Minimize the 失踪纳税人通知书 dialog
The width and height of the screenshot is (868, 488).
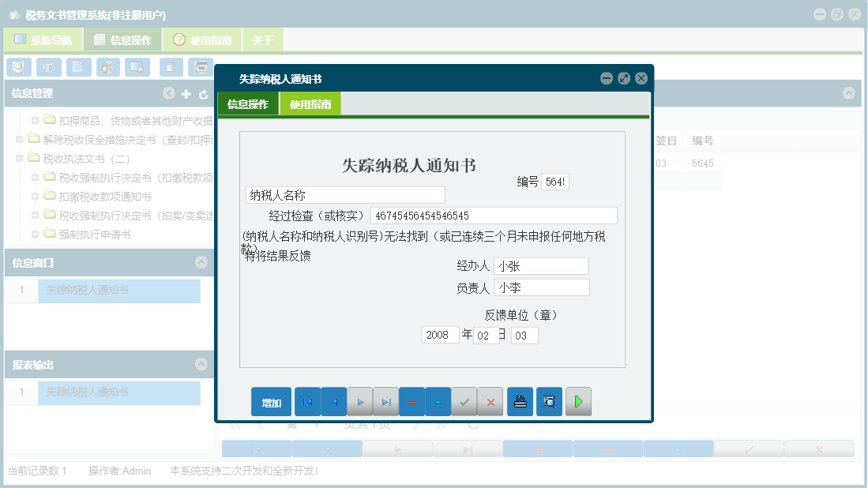607,78
